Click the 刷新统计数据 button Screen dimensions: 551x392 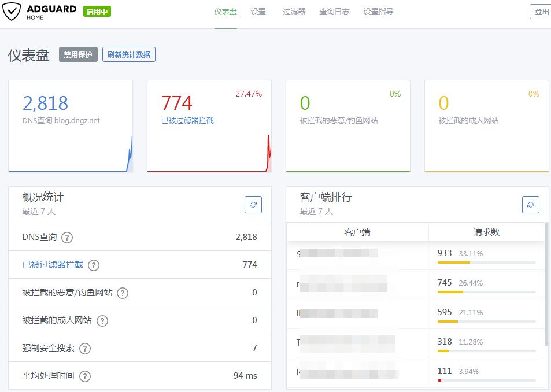[129, 55]
